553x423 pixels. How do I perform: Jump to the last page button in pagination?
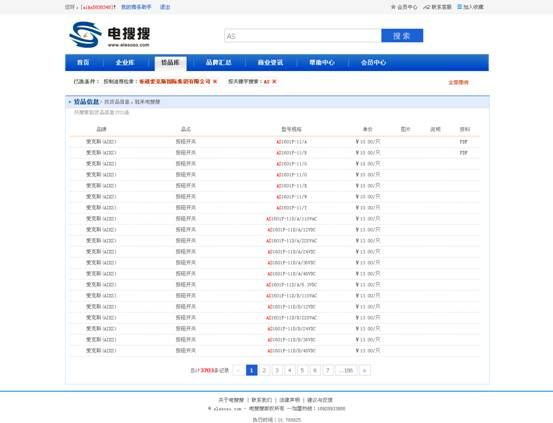pyautogui.click(x=346, y=370)
